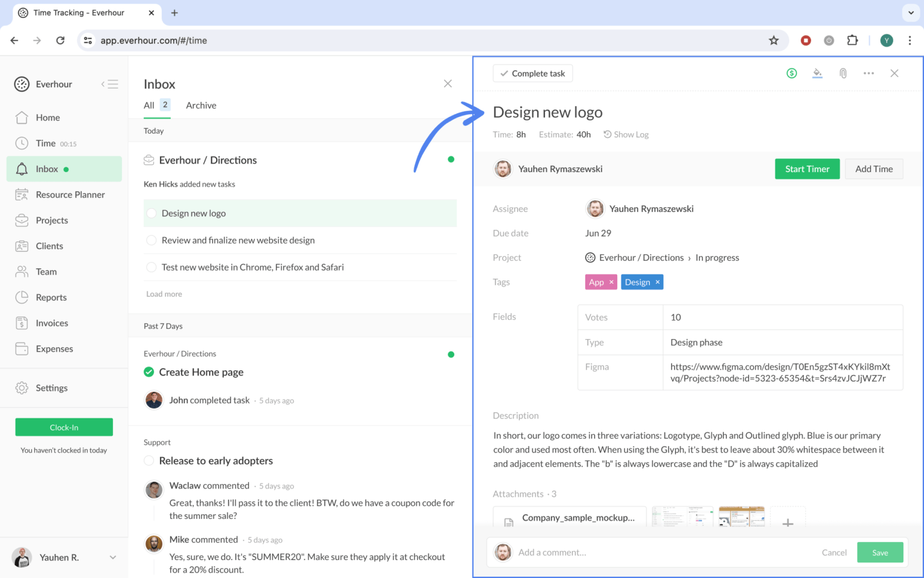Click the Clock-In button

click(64, 427)
